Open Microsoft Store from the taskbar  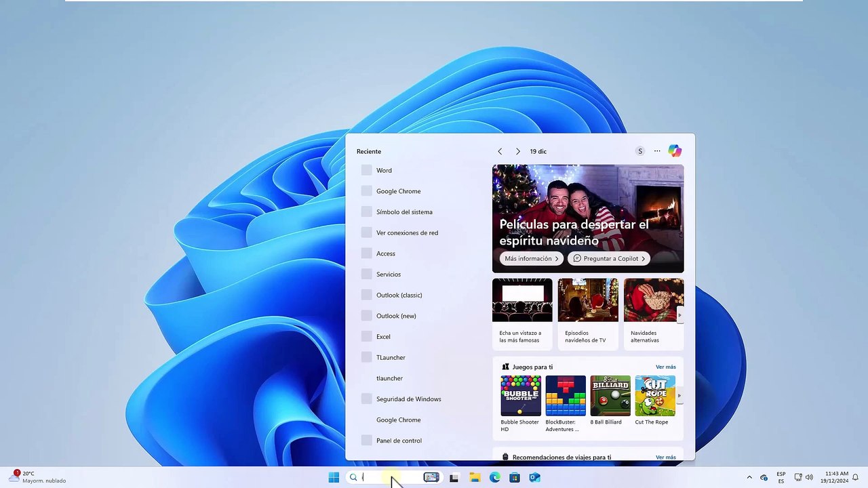[515, 477]
